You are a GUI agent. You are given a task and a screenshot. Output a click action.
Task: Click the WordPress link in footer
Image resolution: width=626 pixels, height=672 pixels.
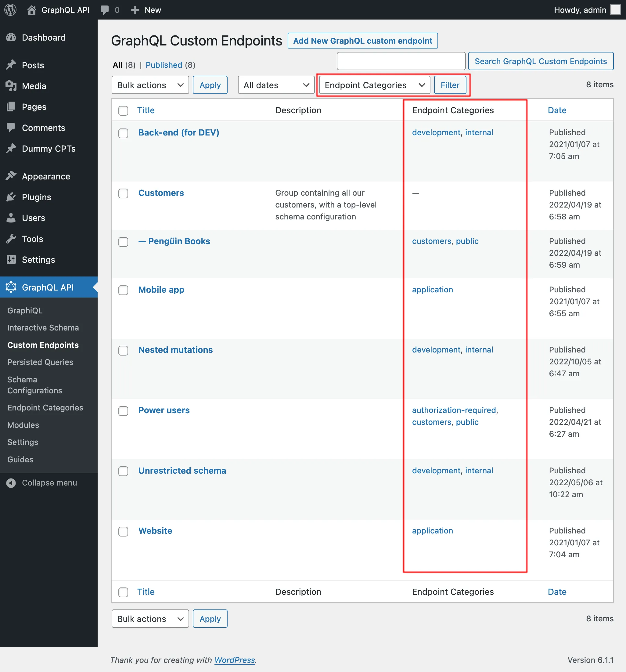click(235, 660)
